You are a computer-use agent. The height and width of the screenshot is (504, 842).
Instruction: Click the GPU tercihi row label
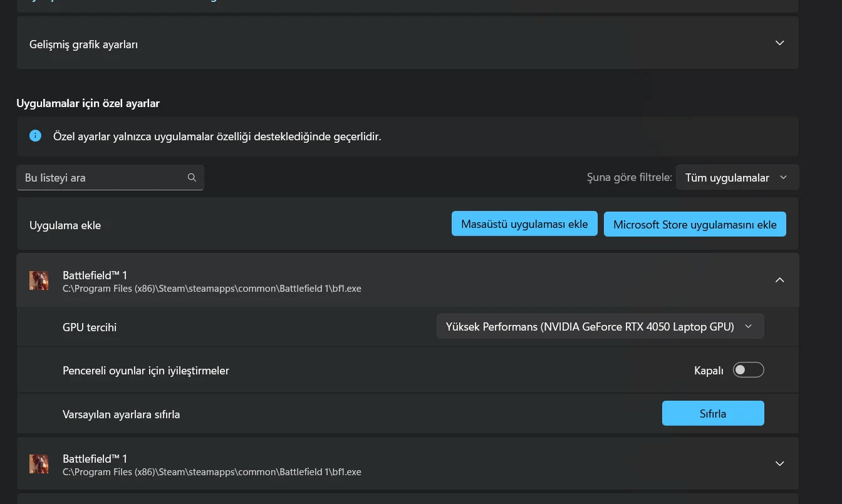(x=90, y=327)
